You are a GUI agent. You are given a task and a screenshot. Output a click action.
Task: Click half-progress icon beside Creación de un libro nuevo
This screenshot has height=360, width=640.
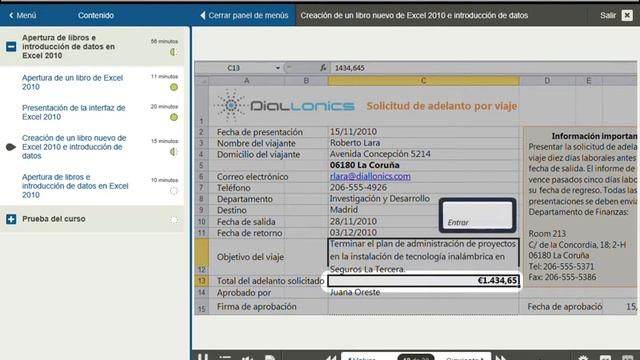pos(174,152)
